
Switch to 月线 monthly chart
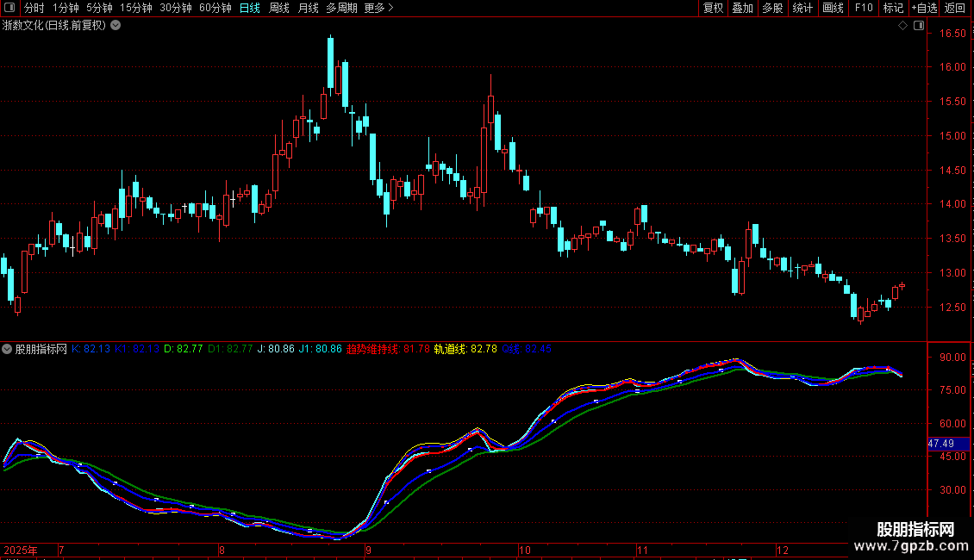tap(308, 8)
